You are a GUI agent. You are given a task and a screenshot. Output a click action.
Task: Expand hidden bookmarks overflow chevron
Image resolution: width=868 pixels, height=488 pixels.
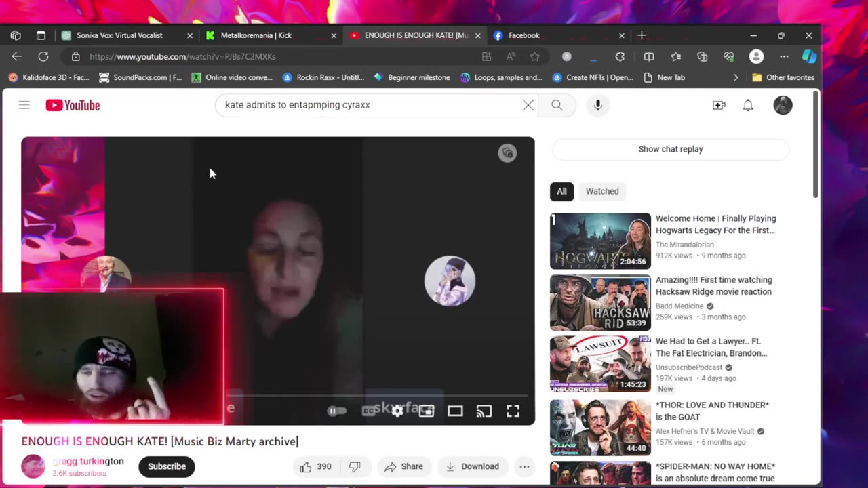click(x=736, y=77)
